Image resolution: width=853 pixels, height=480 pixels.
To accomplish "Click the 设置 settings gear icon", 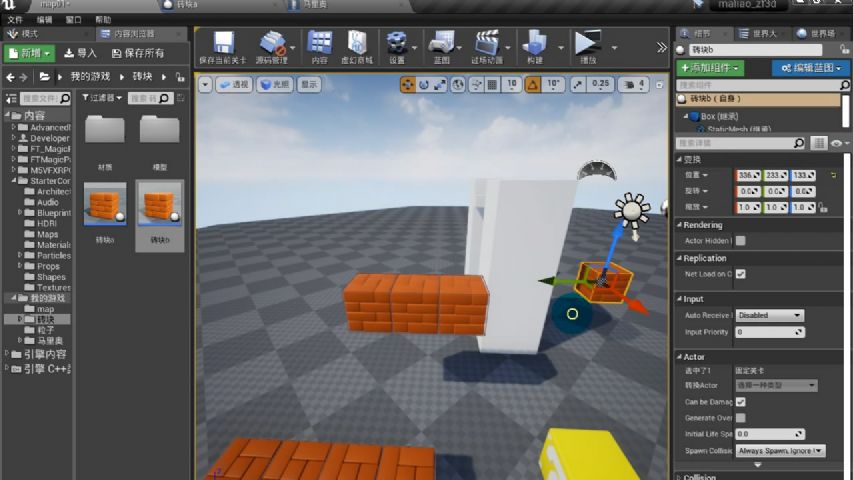I will (x=397, y=47).
